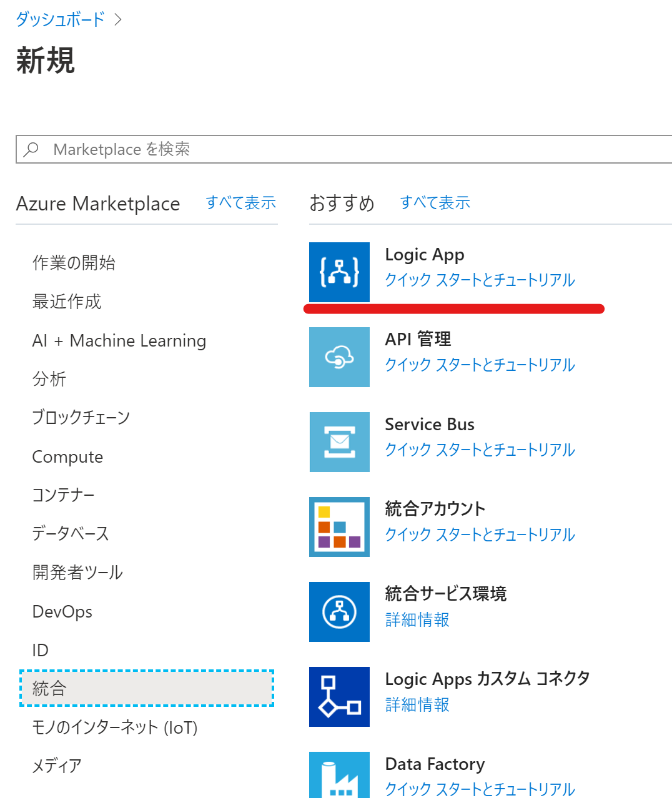Click breadcrumb chevron after ダッシュボード
The height and width of the screenshot is (798, 672).
pyautogui.click(x=118, y=19)
